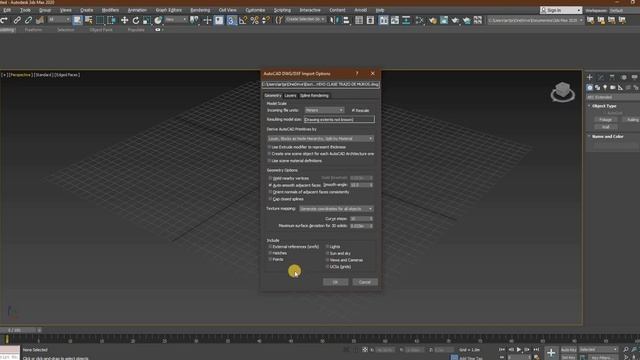640x360 pixels.
Task: Open Derive AutoCAD Primitives by dropdown
Action: (x=320, y=139)
